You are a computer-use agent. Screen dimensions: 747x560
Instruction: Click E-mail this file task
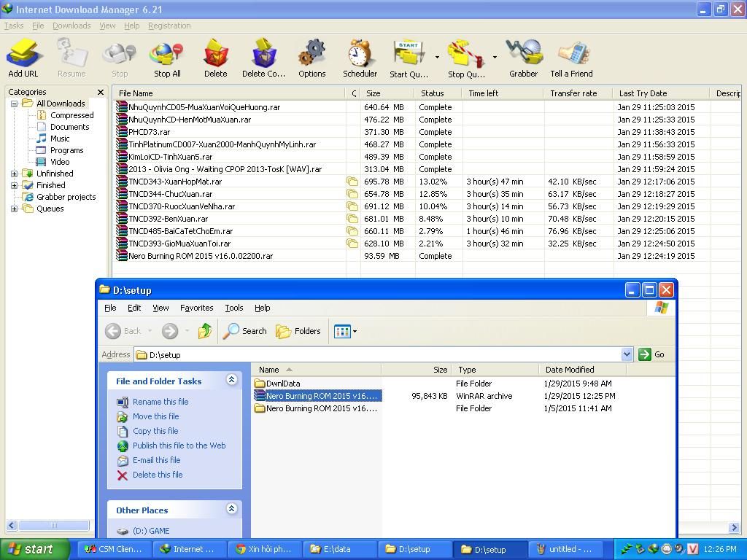point(156,461)
